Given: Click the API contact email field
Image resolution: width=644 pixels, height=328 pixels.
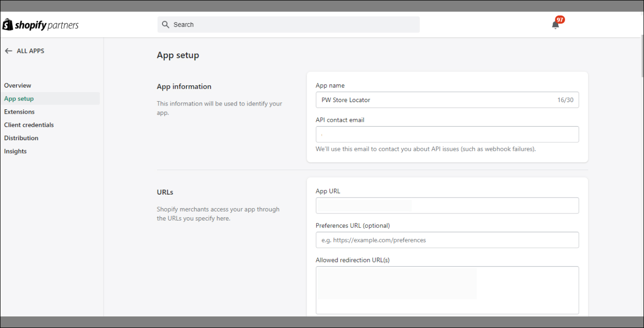Looking at the screenshot, I should pyautogui.click(x=447, y=134).
